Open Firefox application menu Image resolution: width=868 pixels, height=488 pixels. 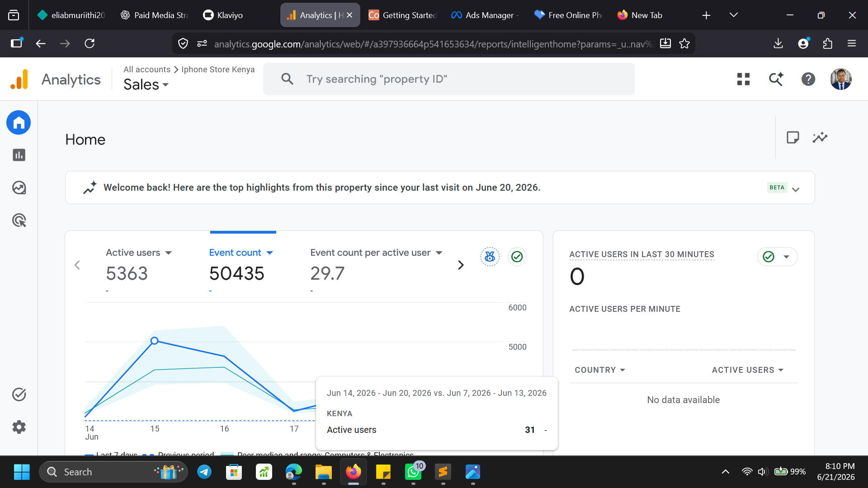coord(852,43)
